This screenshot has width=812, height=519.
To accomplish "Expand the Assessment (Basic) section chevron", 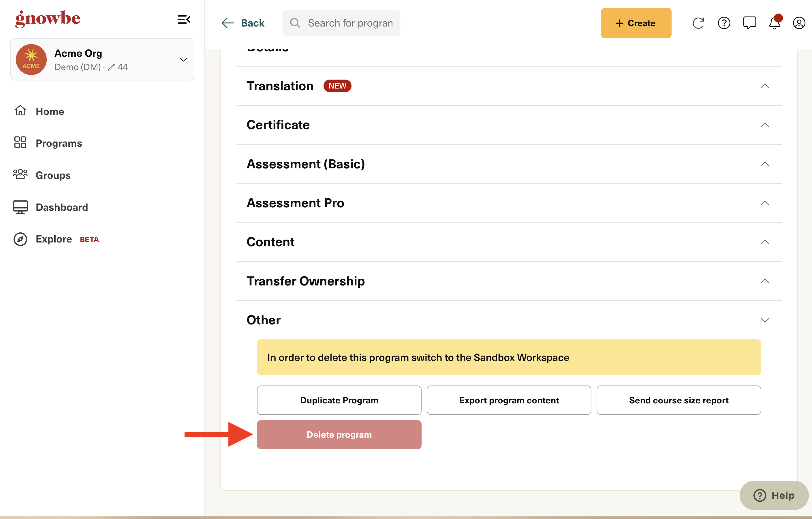I will [765, 164].
